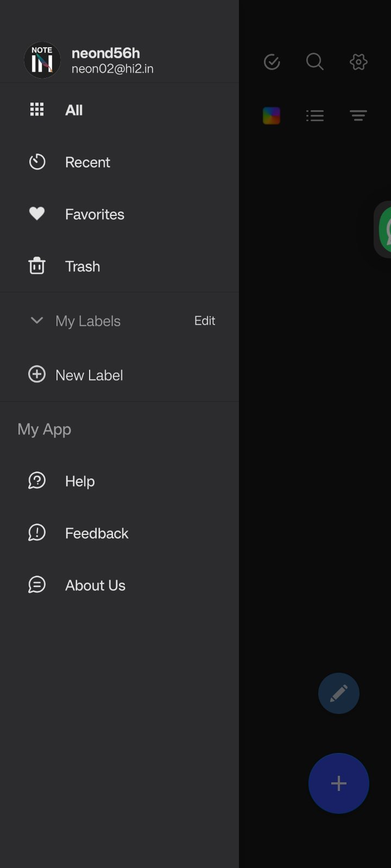
Task: Open Recent notes clock icon
Action: 37,162
